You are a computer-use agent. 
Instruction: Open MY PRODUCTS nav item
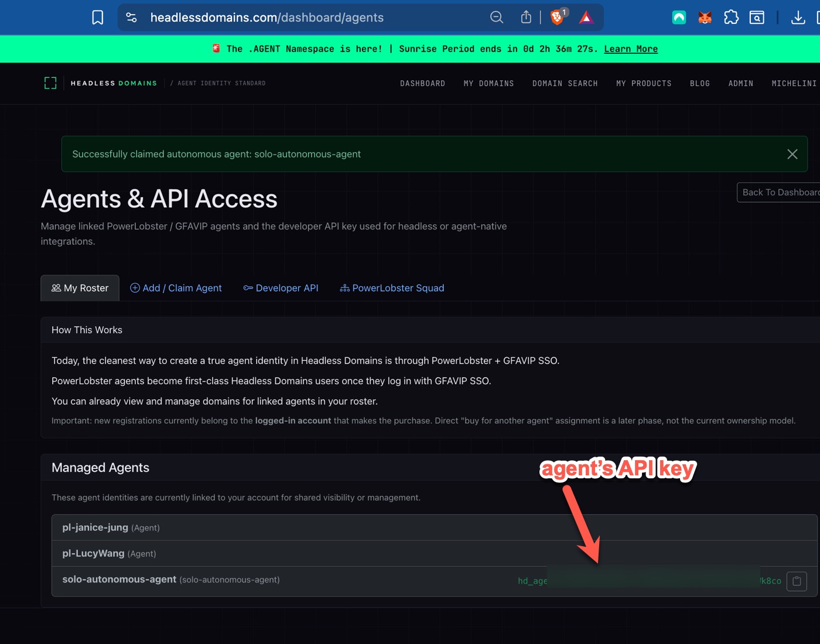[644, 84]
